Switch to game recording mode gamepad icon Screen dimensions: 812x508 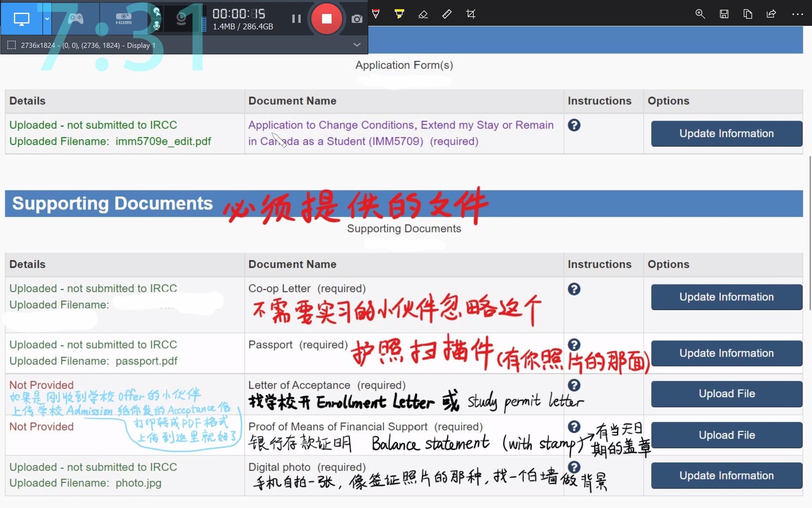76,18
